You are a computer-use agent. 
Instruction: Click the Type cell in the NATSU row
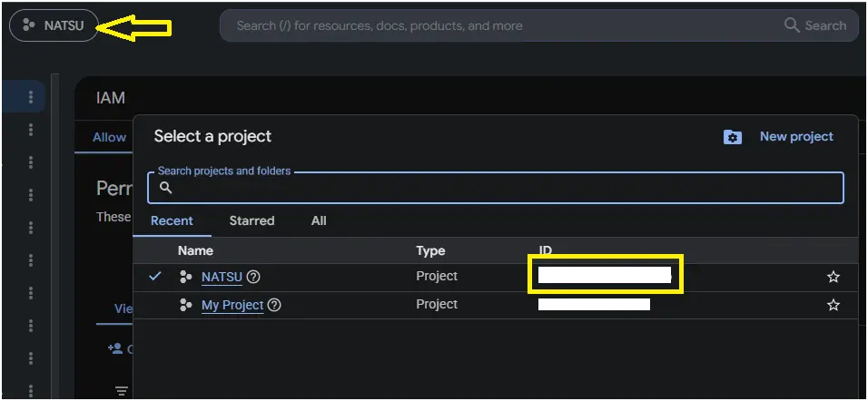(437, 276)
